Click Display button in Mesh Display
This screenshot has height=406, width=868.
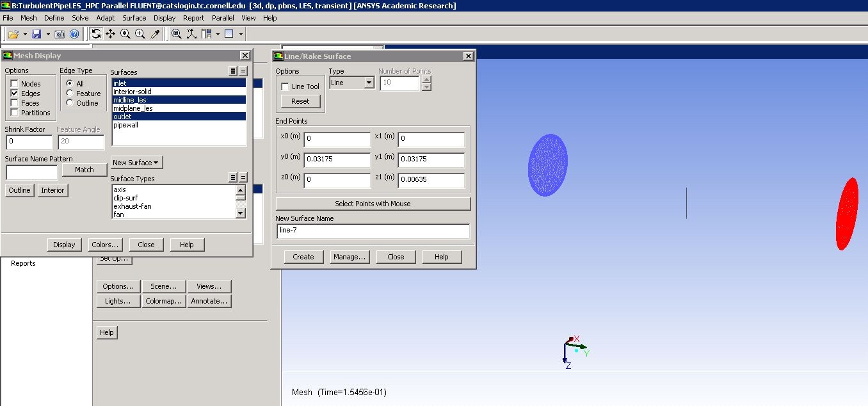(64, 245)
